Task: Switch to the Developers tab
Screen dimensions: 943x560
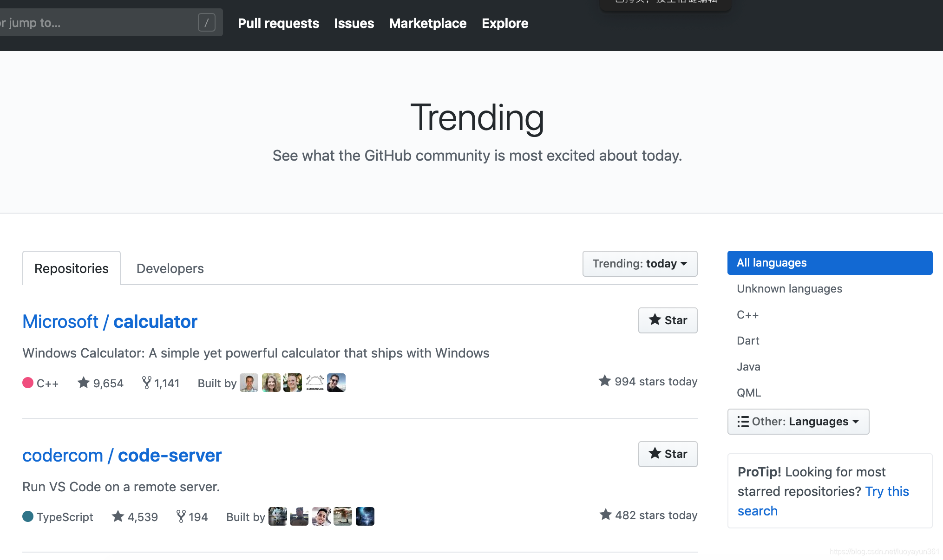Action: tap(170, 268)
